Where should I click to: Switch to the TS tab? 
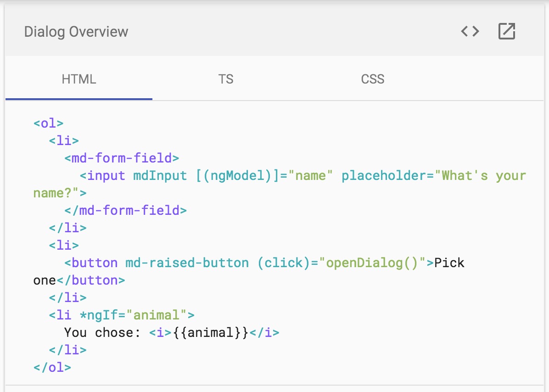click(225, 79)
